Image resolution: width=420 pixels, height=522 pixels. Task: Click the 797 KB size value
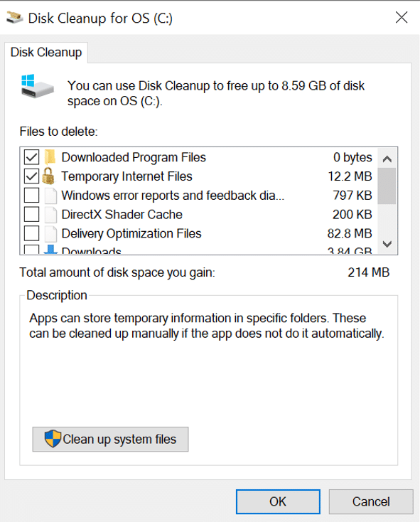point(352,196)
